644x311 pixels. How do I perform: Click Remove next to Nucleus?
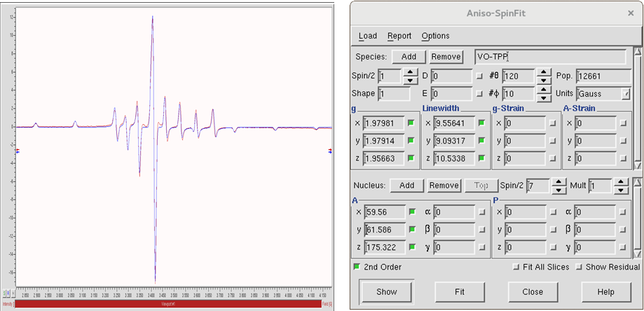click(x=444, y=186)
